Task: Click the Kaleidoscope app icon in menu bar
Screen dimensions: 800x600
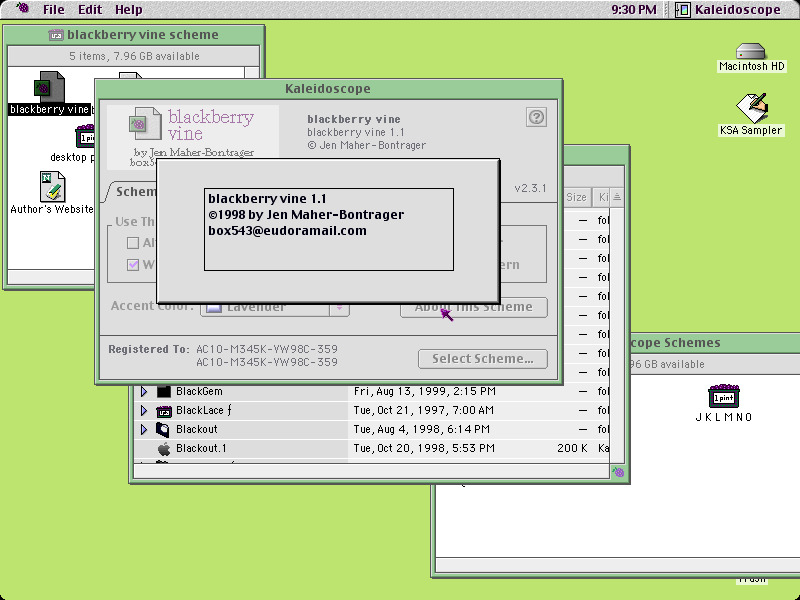Action: point(682,10)
